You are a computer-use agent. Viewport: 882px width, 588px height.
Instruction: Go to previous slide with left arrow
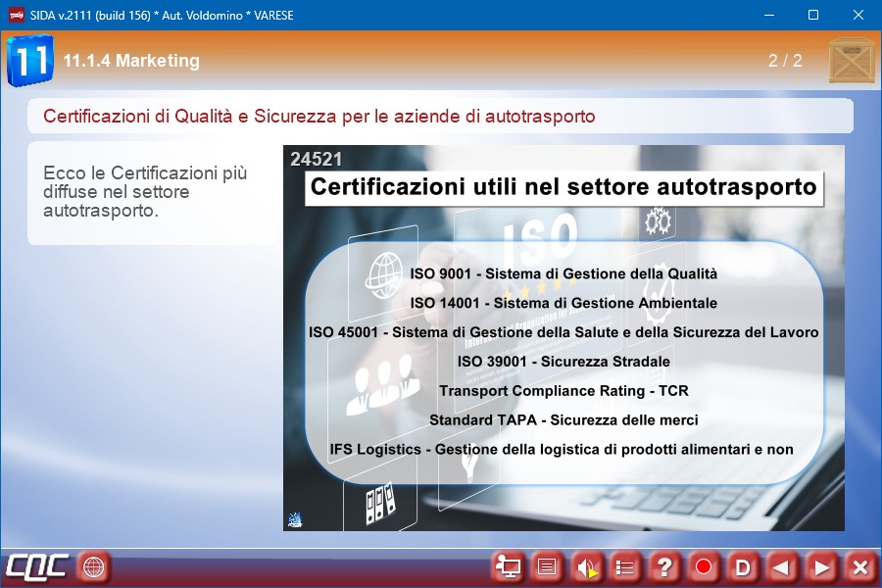point(782,566)
